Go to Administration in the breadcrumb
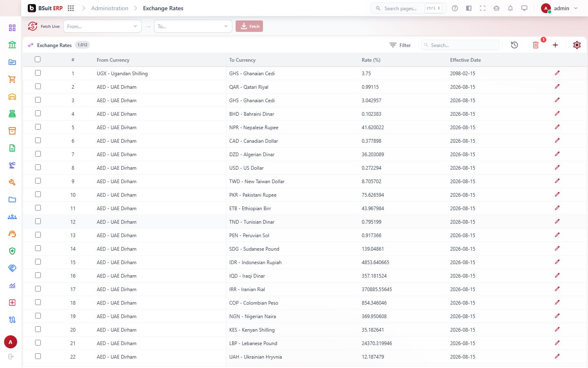 pyautogui.click(x=109, y=8)
